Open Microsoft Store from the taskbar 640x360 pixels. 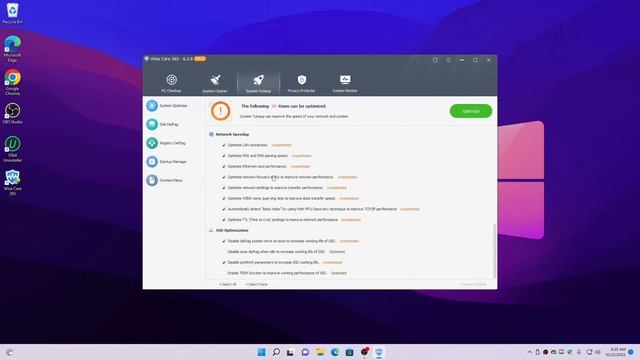coord(349,352)
